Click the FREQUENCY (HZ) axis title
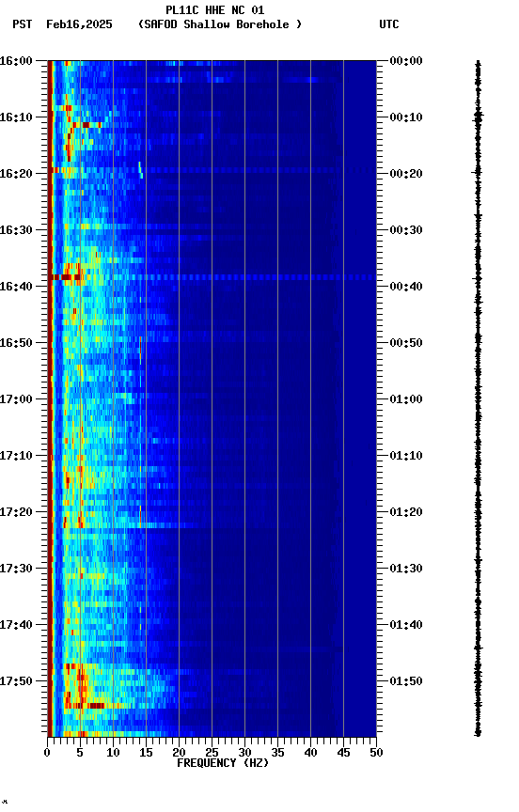This screenshot has height=812, width=519. [223, 764]
